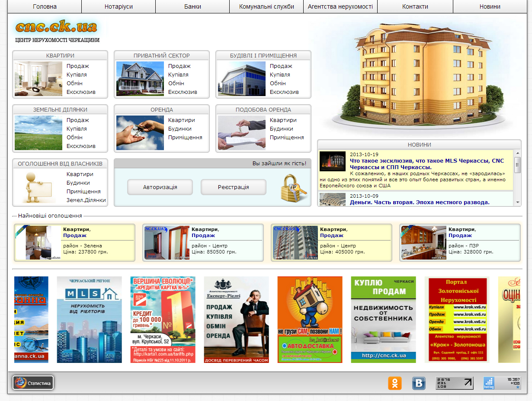Open Квартири under Оренда
Viewport: 532px width, 401px height.
[182, 120]
